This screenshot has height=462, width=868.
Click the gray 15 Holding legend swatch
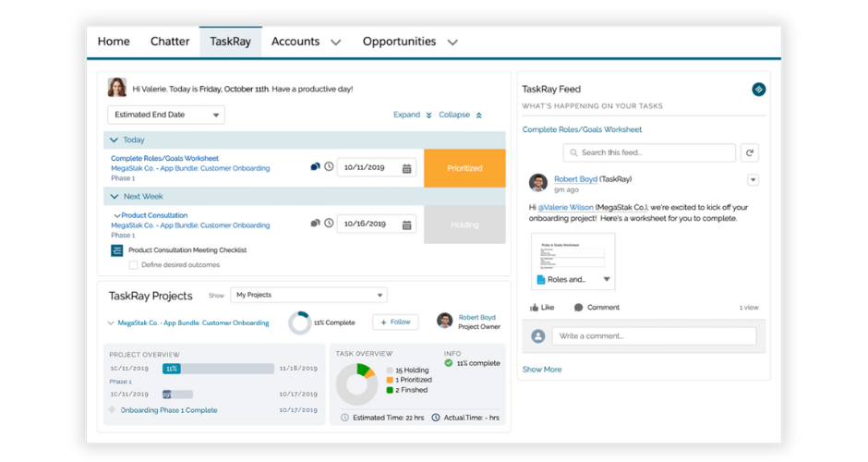coord(390,370)
